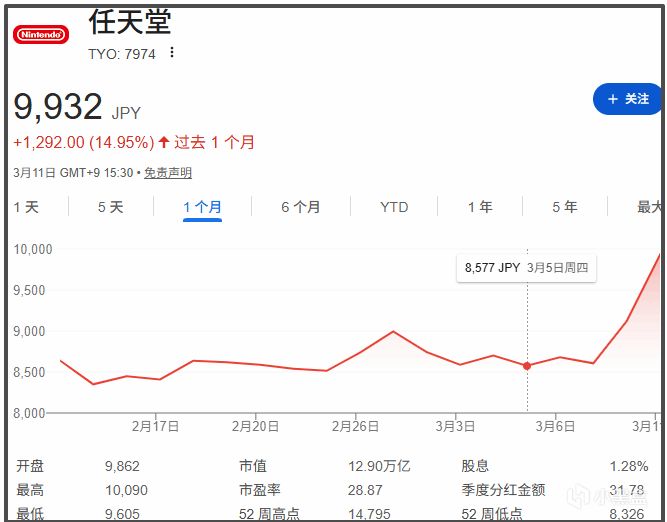Viewport: 667px width, 522px height.
Task: Click the 开盘 label
Action: [30, 466]
